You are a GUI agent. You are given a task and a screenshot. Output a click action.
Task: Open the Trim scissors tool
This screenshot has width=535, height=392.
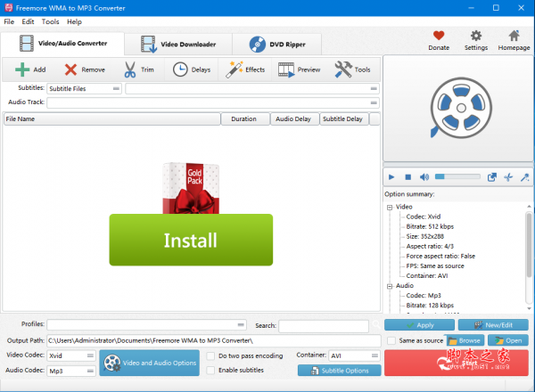[138, 69]
